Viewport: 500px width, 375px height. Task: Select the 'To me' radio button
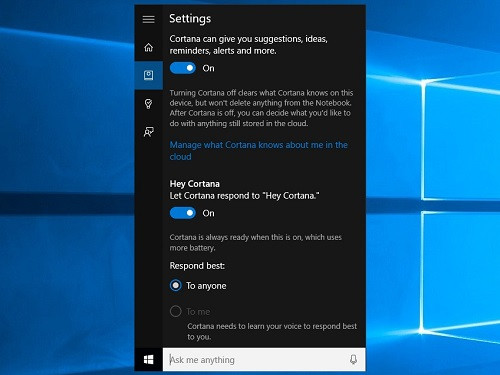(176, 311)
